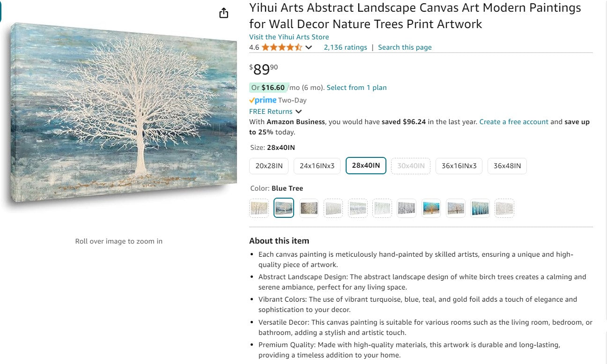This screenshot has height=364, width=607.
Task: Select the last color variant swatch
Action: [504, 208]
